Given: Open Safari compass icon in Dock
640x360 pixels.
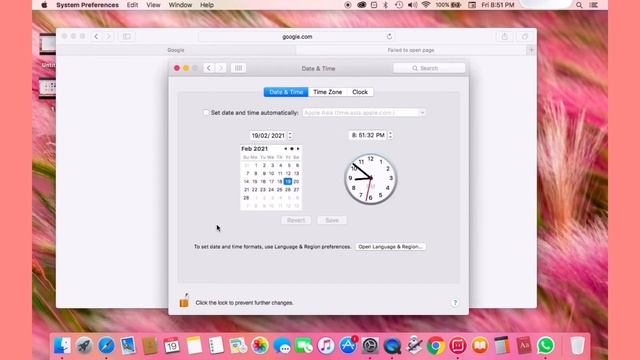Looking at the screenshot, I should point(106,346).
